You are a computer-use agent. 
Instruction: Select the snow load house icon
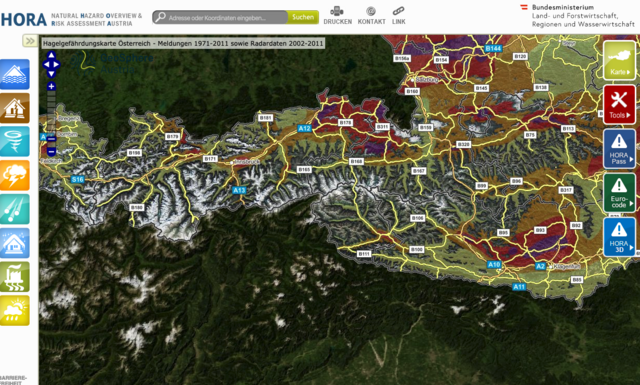tap(15, 243)
